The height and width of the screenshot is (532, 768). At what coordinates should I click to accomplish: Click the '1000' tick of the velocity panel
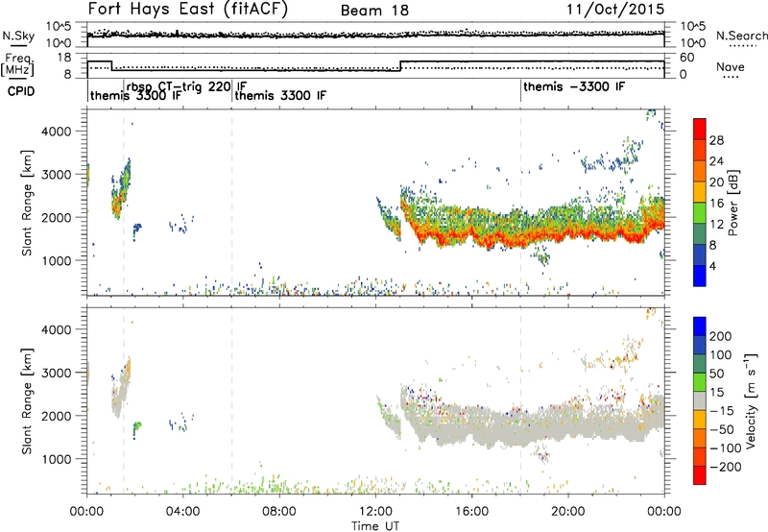pos(56,459)
